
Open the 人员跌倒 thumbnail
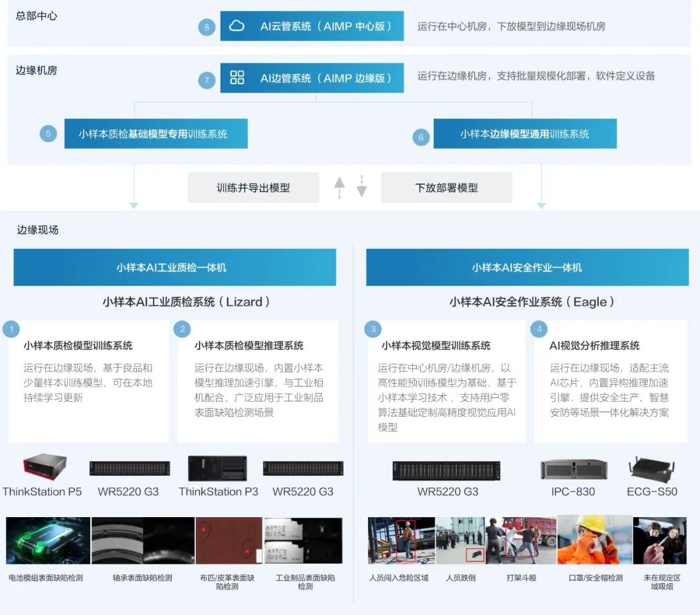[x=460, y=540]
